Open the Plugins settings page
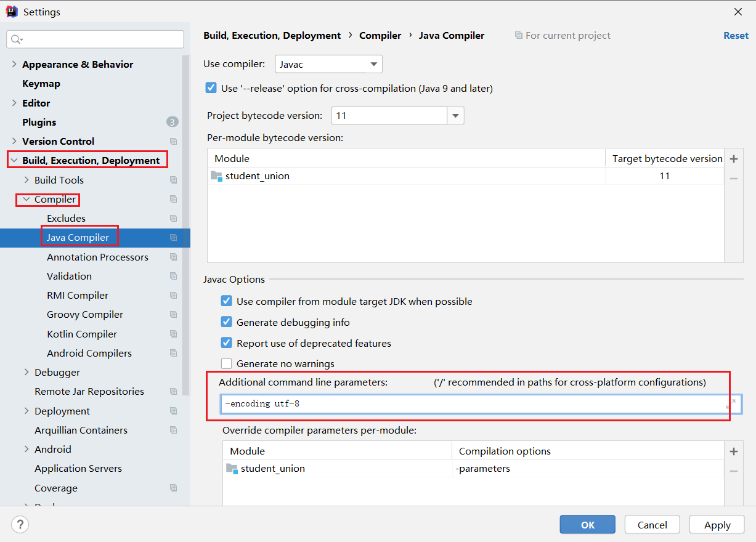 [39, 122]
